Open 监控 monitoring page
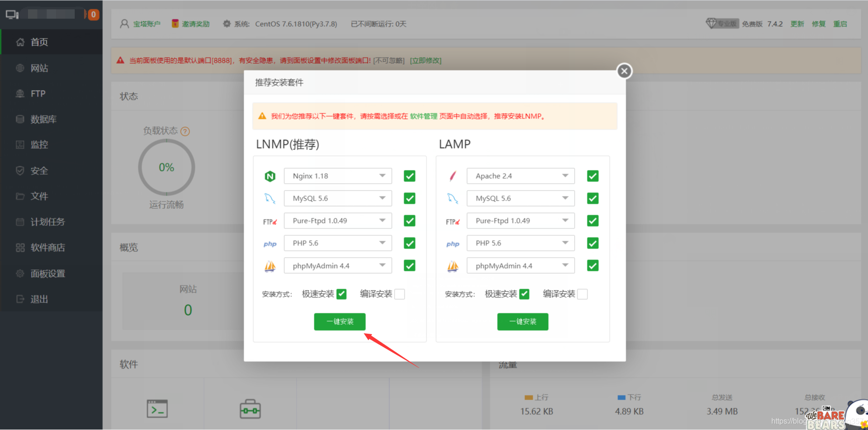The height and width of the screenshot is (430, 868). [51, 145]
